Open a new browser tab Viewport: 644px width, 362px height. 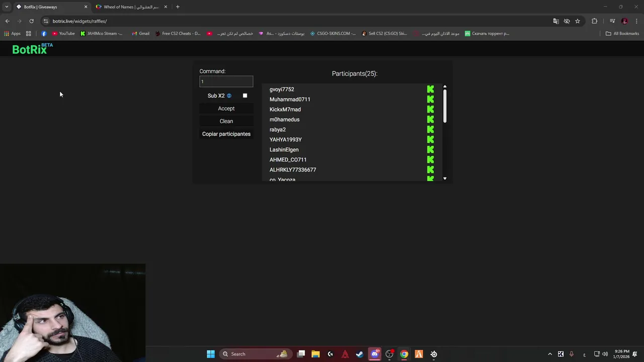178,7
